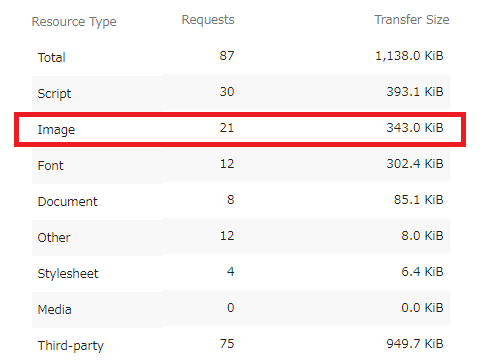Select the Script resource row
Screen dimensions: 480x360
point(241,93)
